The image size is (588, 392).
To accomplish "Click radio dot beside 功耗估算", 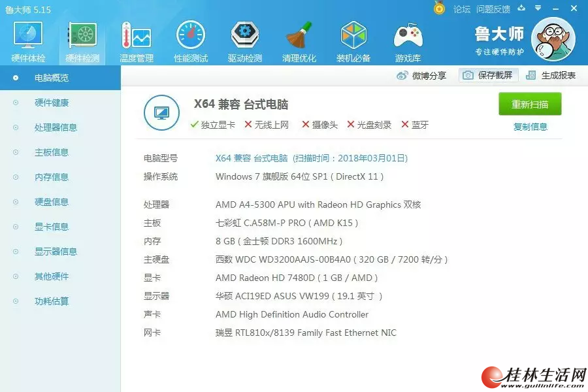I will (x=16, y=301).
